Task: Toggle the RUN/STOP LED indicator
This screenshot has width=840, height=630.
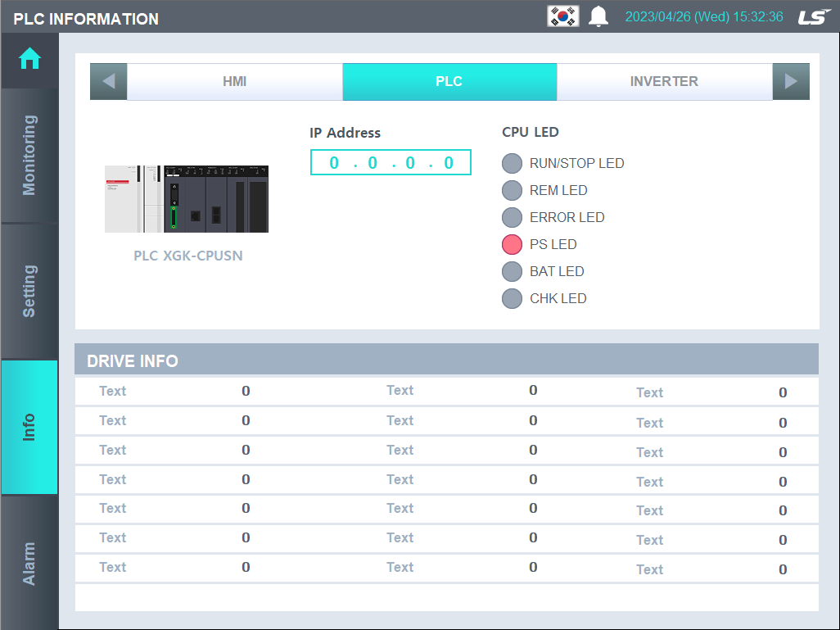Action: [512, 163]
